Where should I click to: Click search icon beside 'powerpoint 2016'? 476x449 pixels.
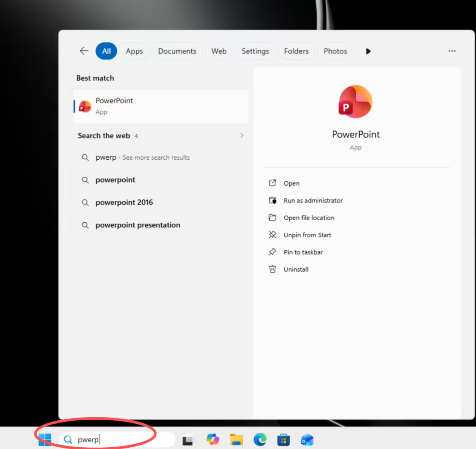[x=86, y=202]
